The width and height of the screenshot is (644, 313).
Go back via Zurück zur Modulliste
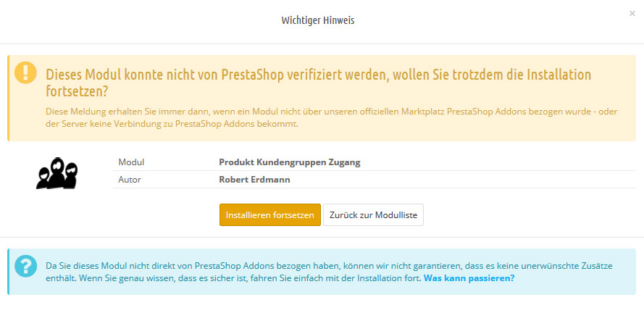click(x=373, y=215)
